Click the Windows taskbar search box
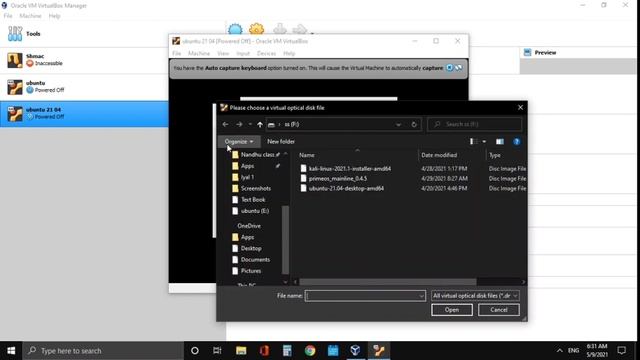 click(x=104, y=351)
